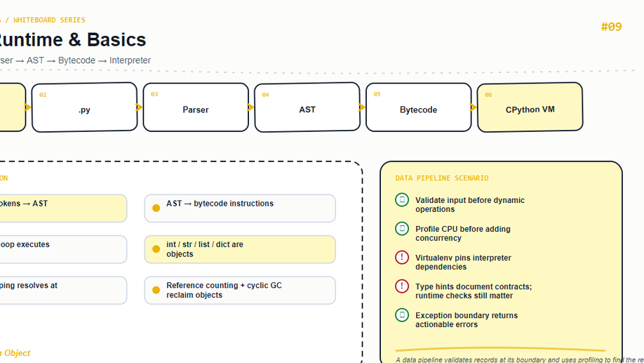
Task: Click arrow between Parser and AST
Action: [250, 107]
